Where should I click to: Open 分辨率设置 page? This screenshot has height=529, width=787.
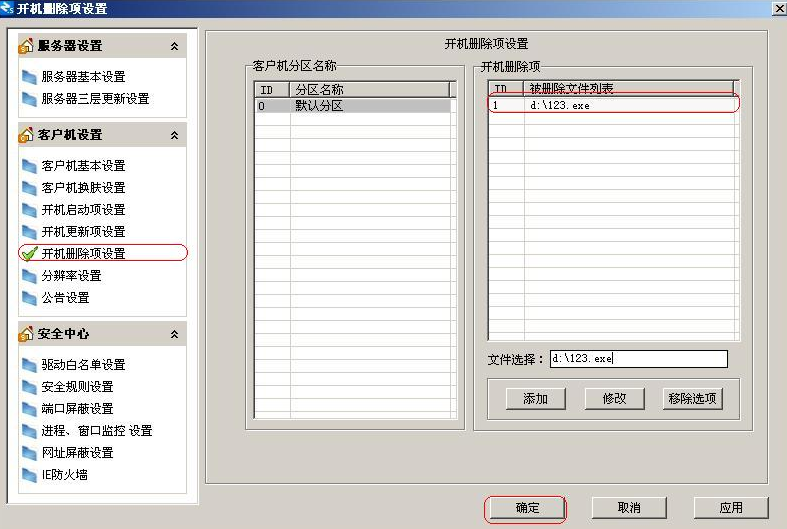(x=71, y=276)
